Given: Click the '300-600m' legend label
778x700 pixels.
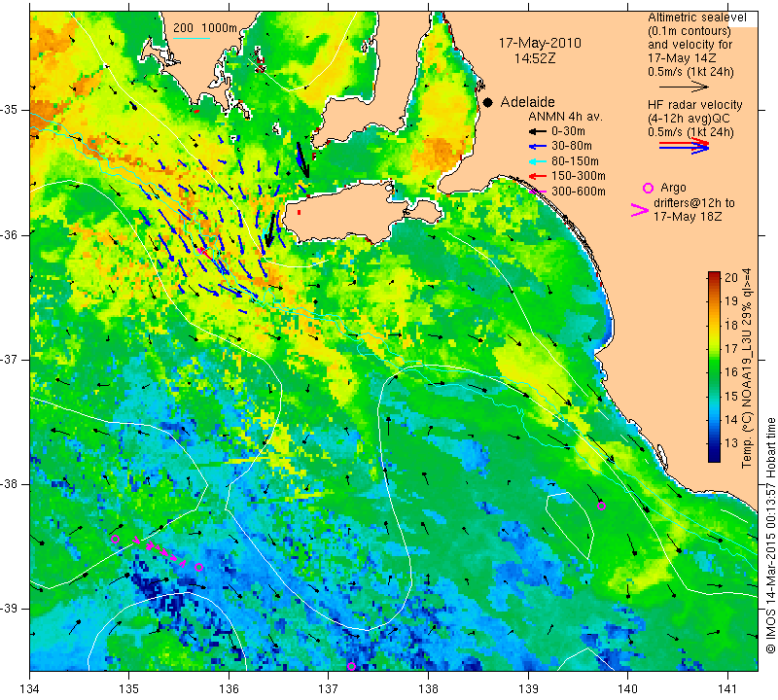Looking at the screenshot, I should (x=578, y=191).
